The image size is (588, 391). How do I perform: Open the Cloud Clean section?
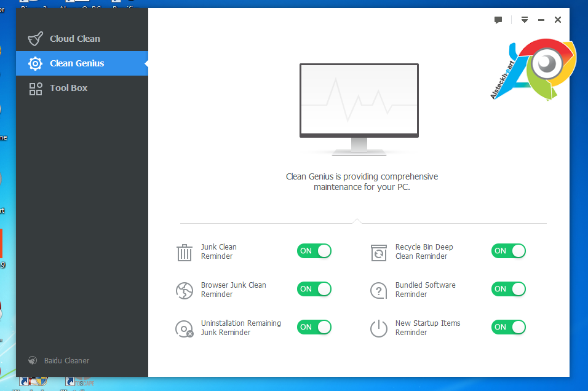pos(82,39)
